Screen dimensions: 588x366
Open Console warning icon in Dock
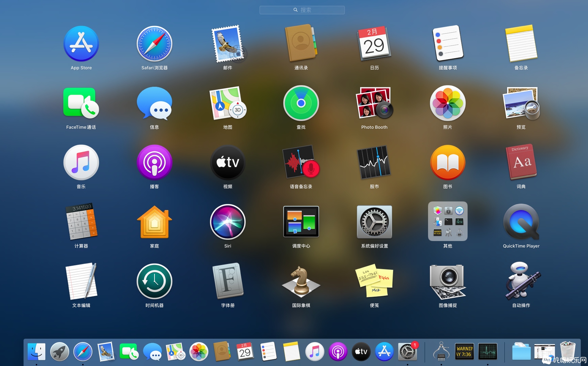pyautogui.click(x=465, y=351)
